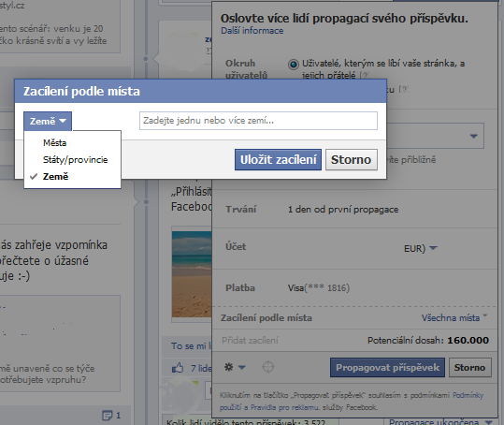This screenshot has height=425, width=504.
Task: Click the crosshair targeting icon
Action: pyautogui.click(x=268, y=367)
